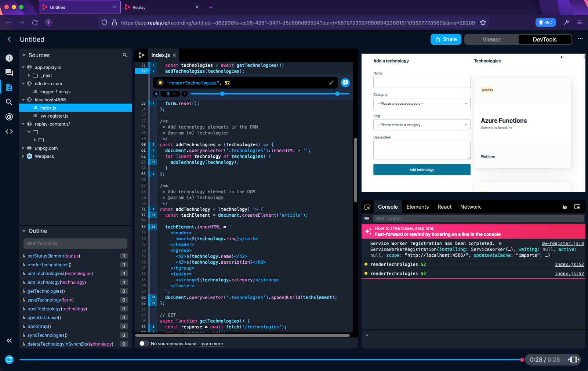This screenshot has width=588, height=371.
Task: Go back with the arrow next to Untitled
Action: coord(9,39)
